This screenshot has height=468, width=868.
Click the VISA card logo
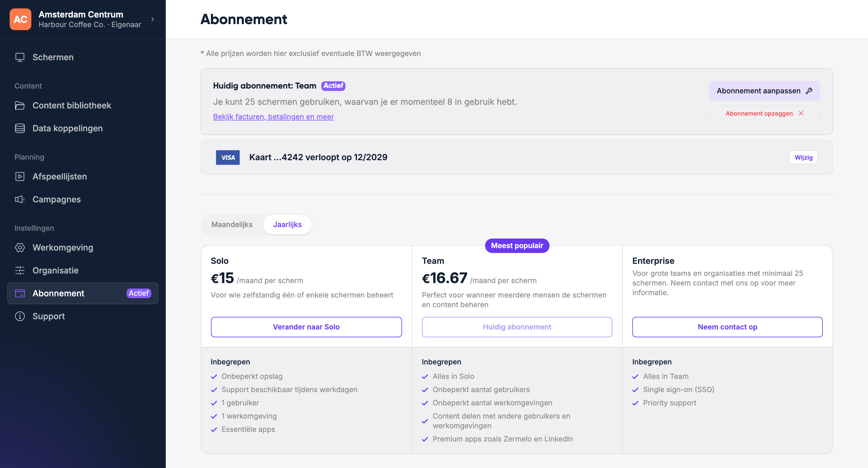pos(228,157)
